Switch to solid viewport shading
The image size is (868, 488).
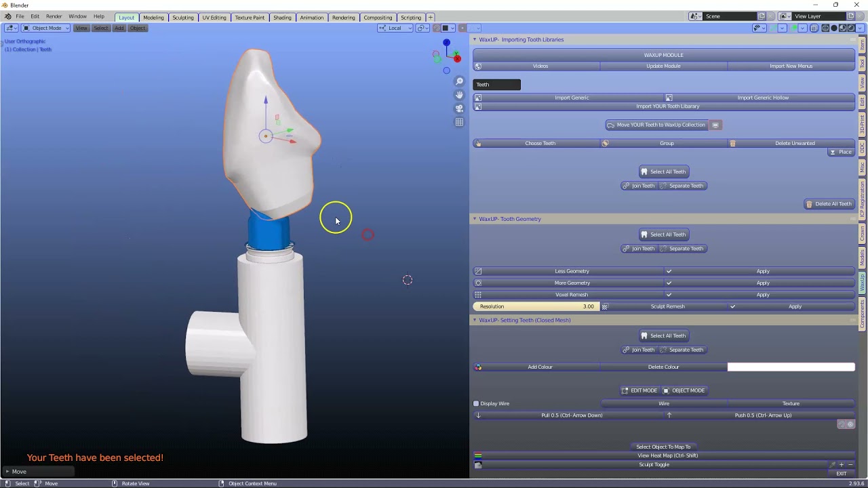pos(834,28)
